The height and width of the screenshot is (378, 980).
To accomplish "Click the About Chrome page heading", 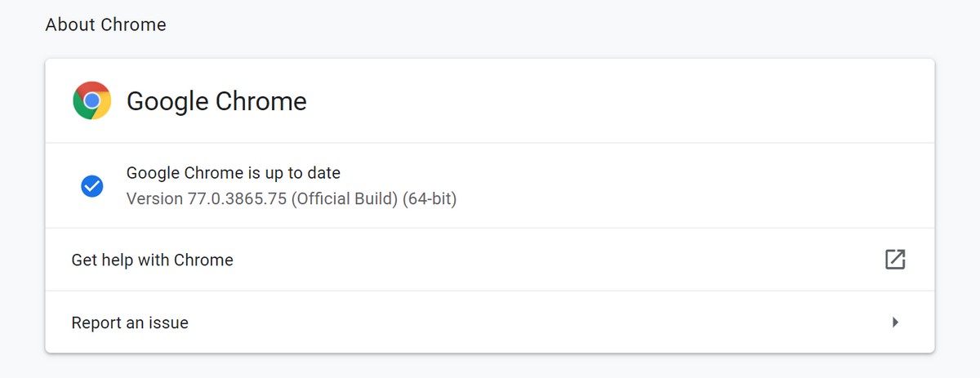I will coord(105,25).
